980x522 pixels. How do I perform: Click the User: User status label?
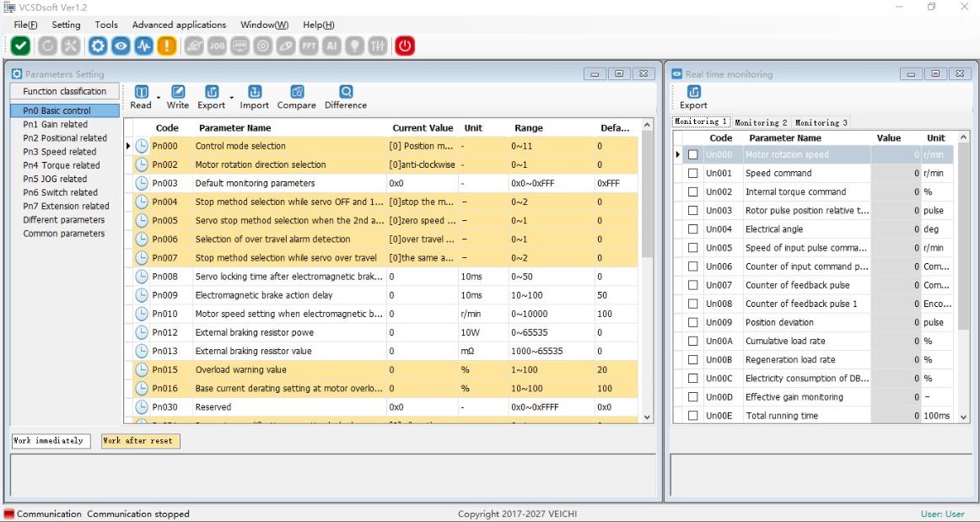(x=943, y=514)
